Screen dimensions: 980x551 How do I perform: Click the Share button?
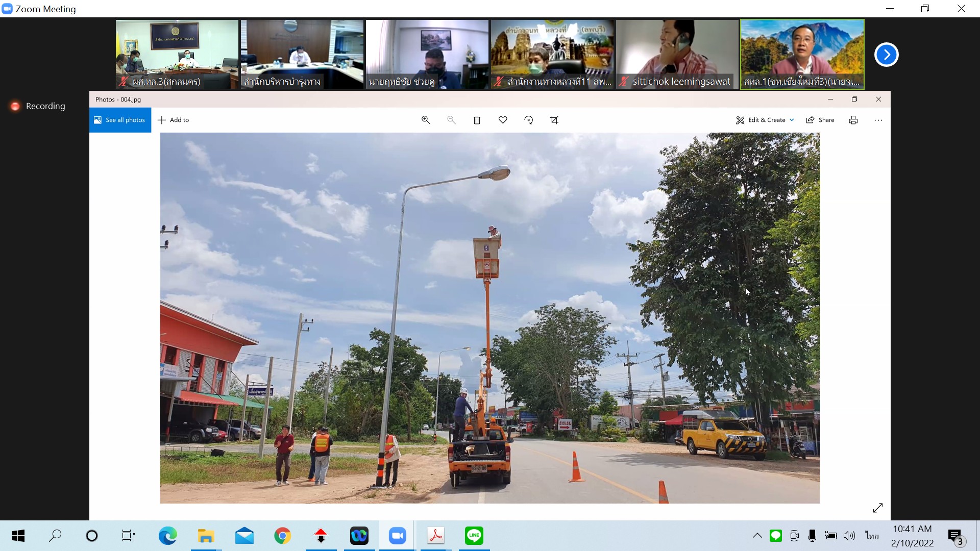pos(820,120)
